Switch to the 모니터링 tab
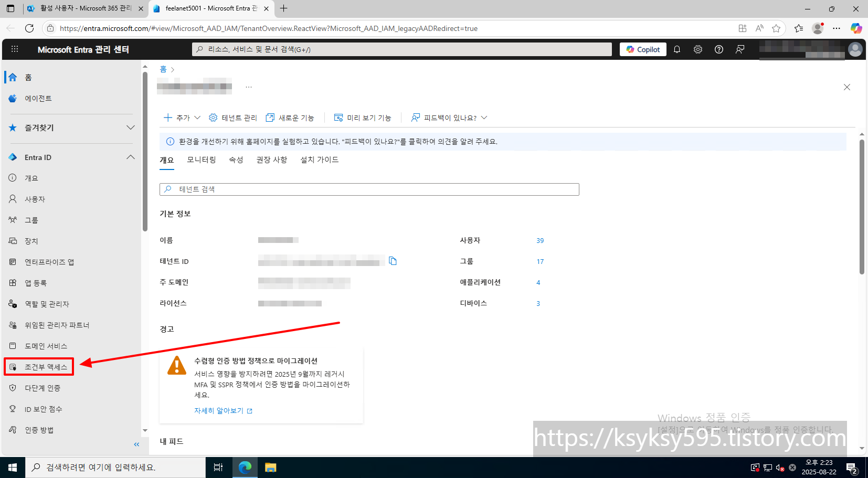Screen dimensions: 868x478 202,160
